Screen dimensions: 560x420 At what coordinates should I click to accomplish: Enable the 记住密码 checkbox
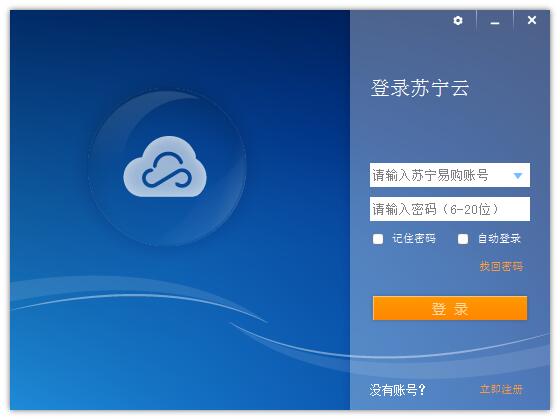tap(378, 239)
